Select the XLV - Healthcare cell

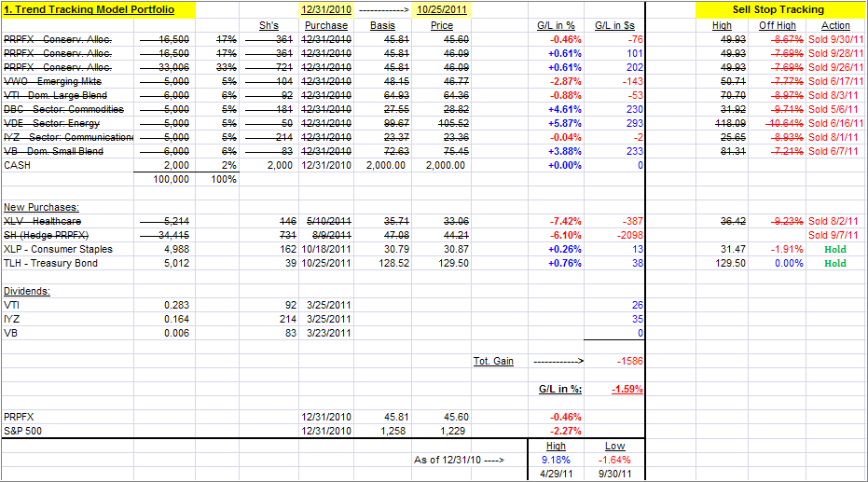point(42,221)
